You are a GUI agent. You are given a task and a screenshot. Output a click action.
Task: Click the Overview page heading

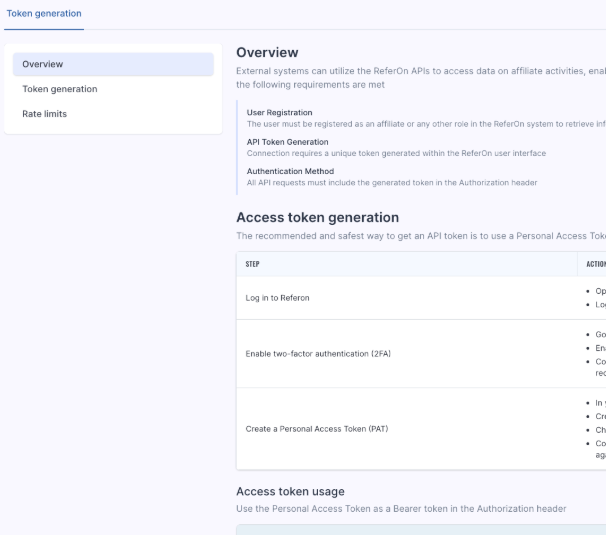pos(267,52)
